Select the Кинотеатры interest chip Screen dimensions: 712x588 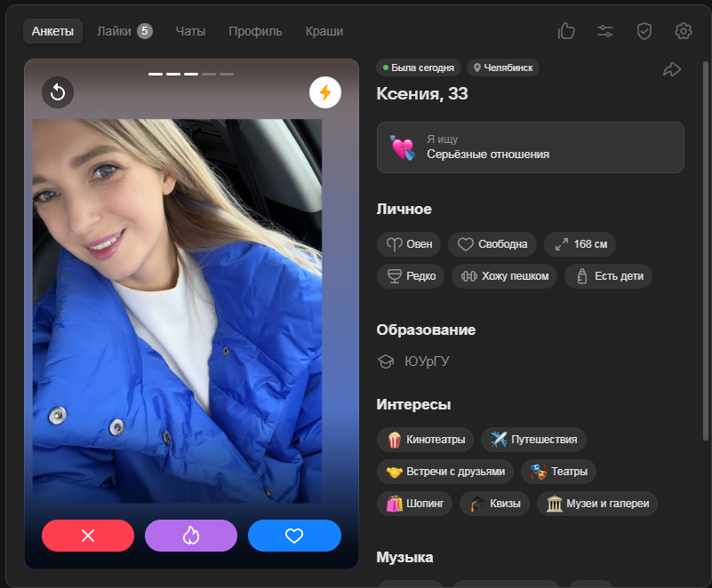click(425, 439)
